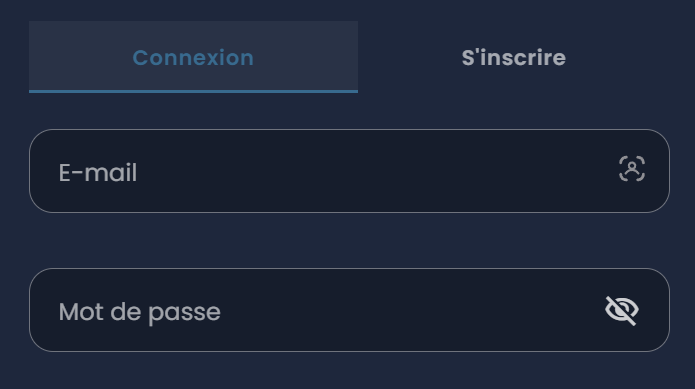This screenshot has width=695, height=389.
Task: Focus the E-mail input field
Action: pyautogui.click(x=349, y=171)
